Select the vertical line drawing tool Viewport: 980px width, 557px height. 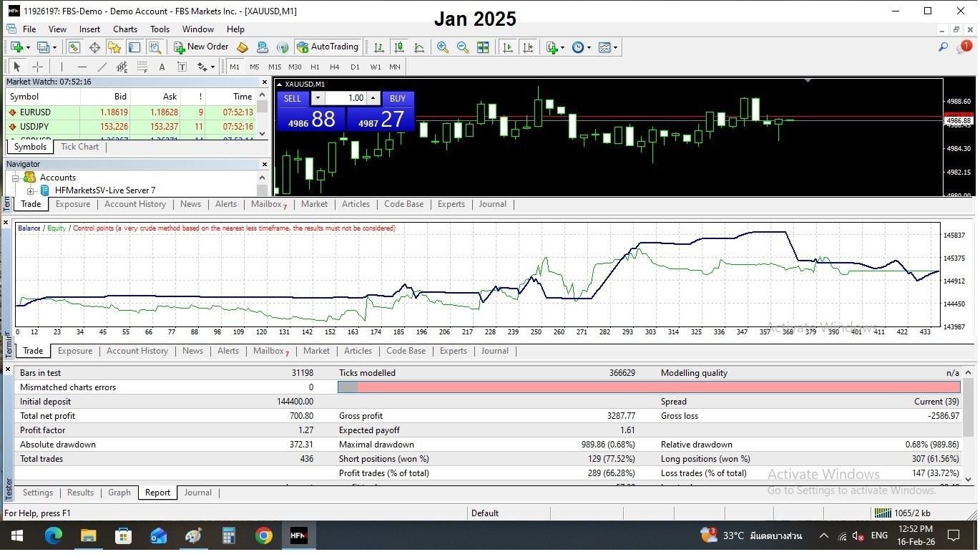click(62, 67)
